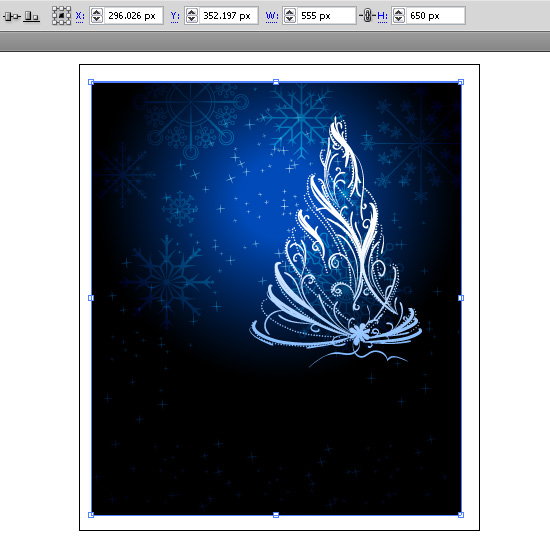Image resolution: width=550 pixels, height=550 pixels.
Task: Click the top-left bounding box handle
Action: 91,82
